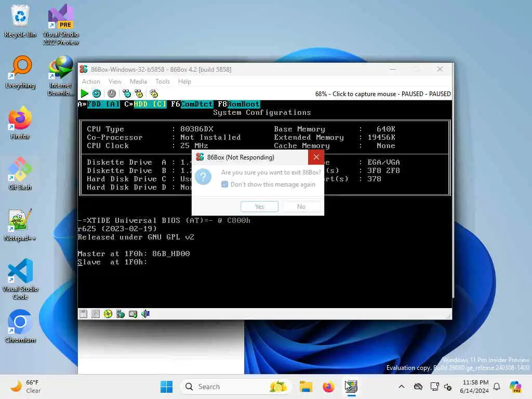Open Everything search desktop shortcut
The width and height of the screenshot is (532, 399).
pyautogui.click(x=20, y=72)
